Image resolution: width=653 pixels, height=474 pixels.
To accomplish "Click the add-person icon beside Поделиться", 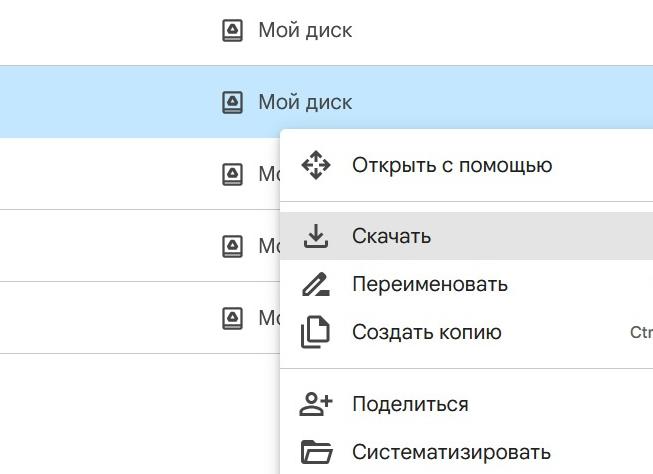I will pos(316,404).
